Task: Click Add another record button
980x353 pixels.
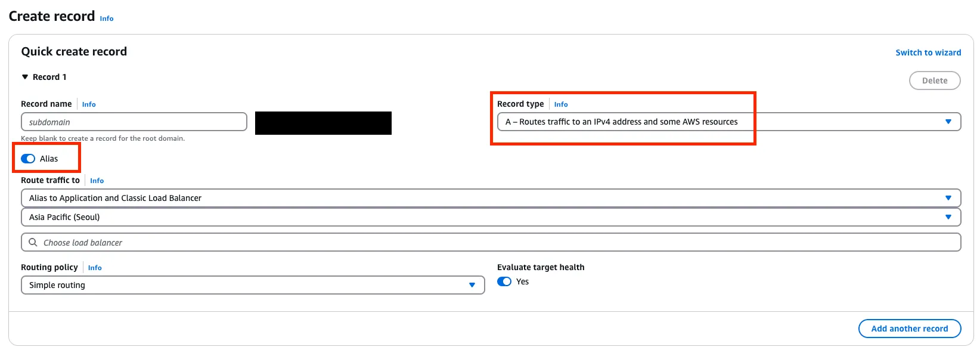Action: (909, 329)
